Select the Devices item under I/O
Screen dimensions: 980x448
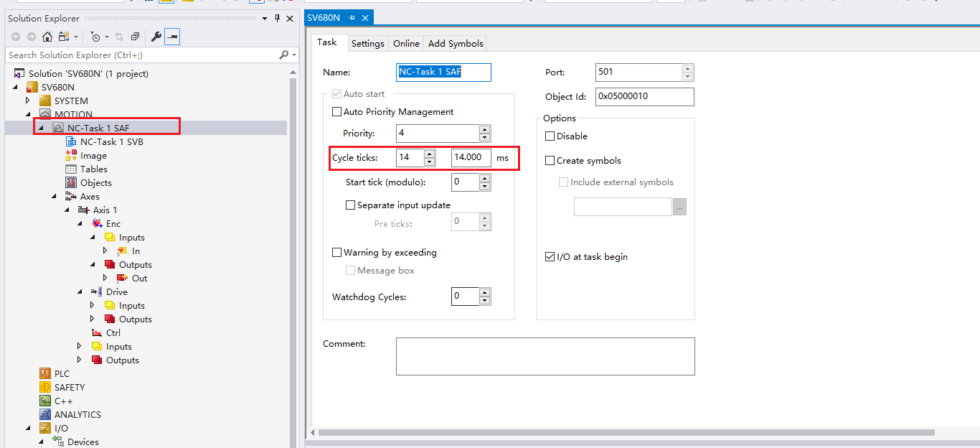pos(83,442)
